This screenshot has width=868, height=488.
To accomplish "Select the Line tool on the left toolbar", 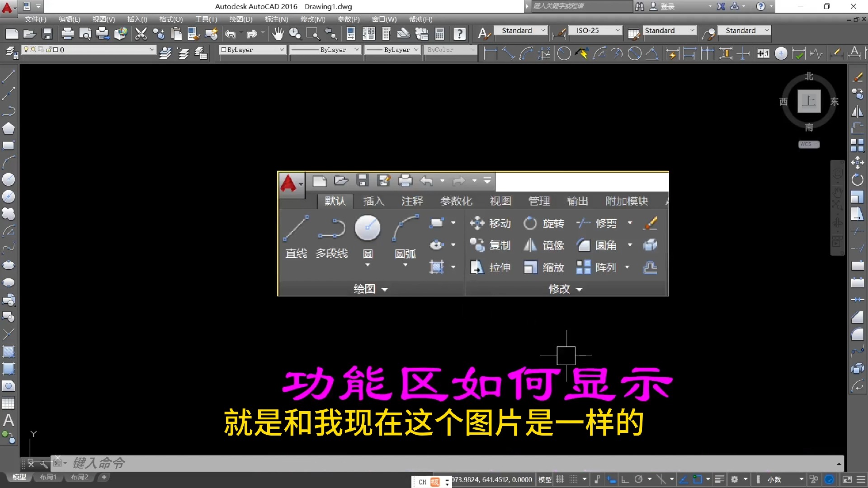I will click(x=9, y=76).
